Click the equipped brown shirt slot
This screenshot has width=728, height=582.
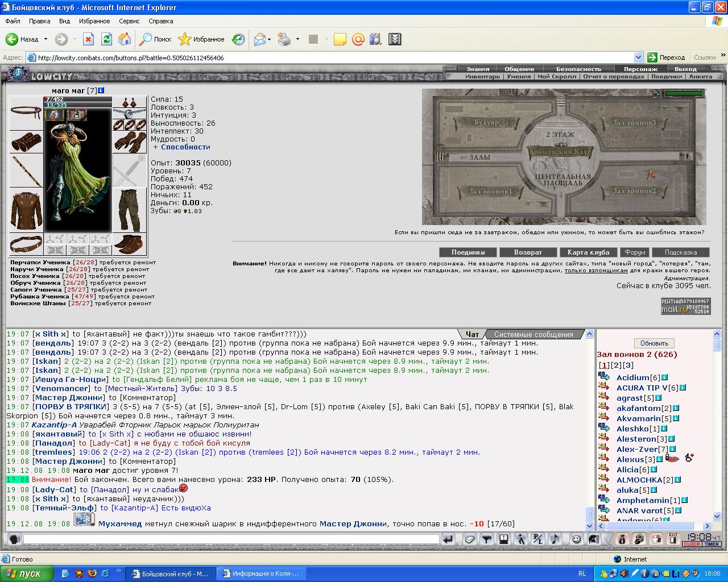click(x=26, y=210)
